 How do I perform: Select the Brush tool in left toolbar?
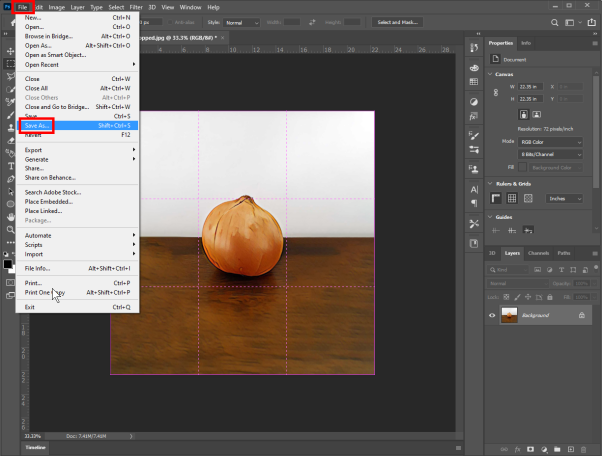[x=10, y=115]
